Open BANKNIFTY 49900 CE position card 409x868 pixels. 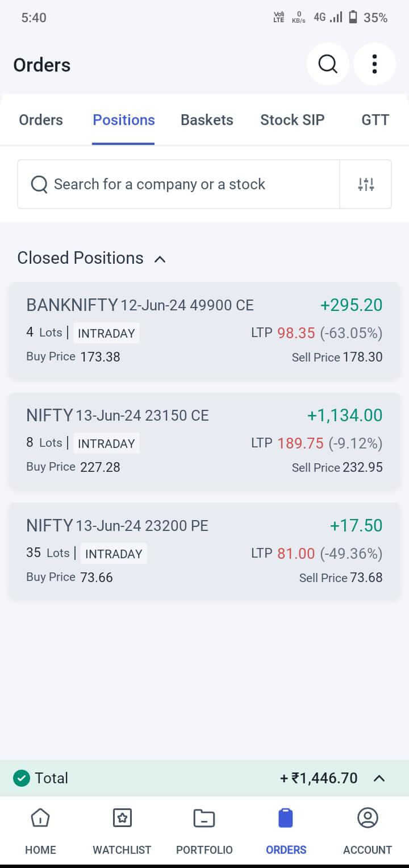pyautogui.click(x=204, y=330)
